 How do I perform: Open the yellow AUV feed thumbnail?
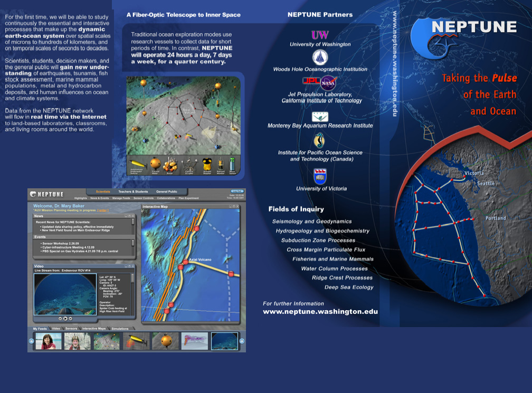(x=136, y=341)
